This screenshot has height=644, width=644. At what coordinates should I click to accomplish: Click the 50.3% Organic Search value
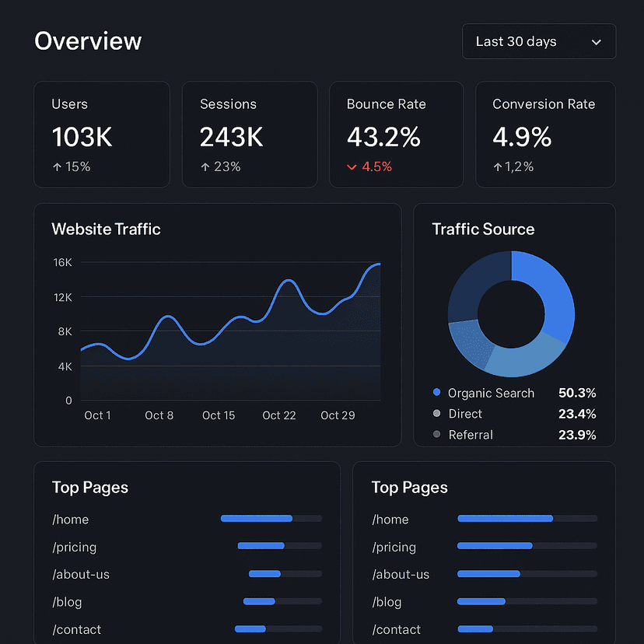(577, 393)
